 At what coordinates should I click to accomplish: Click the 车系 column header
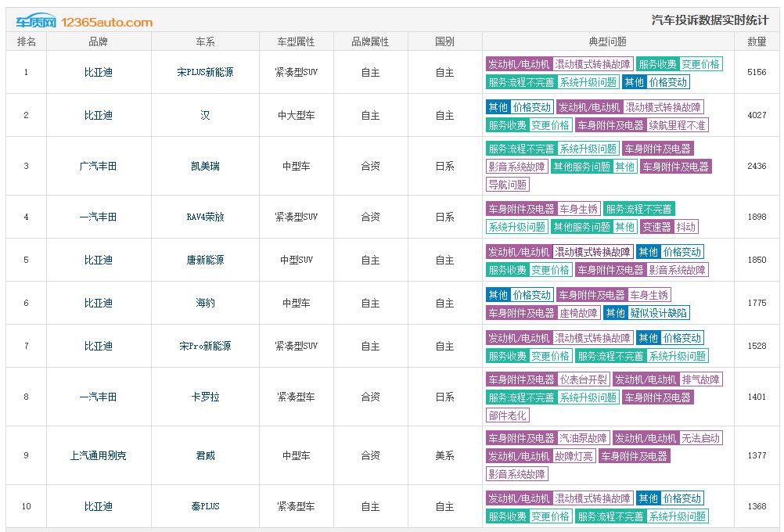pos(205,41)
